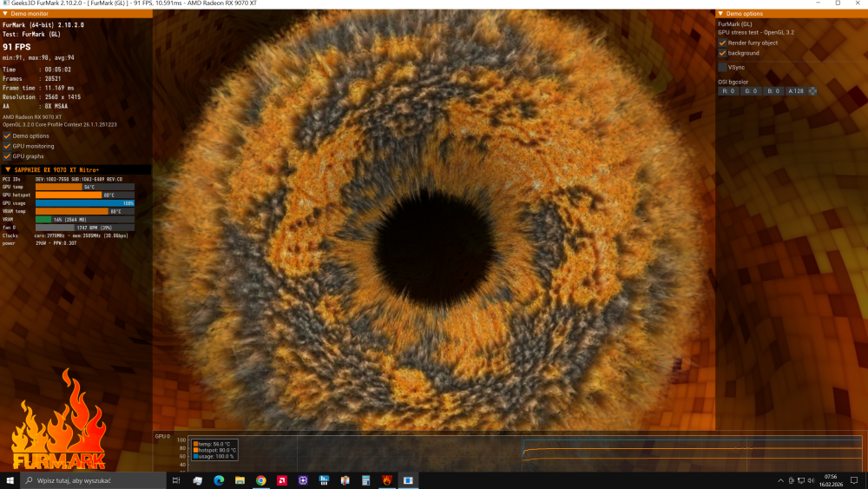This screenshot has width=868, height=489.
Task: Click the Clocks core/mem row
Action: 65,236
